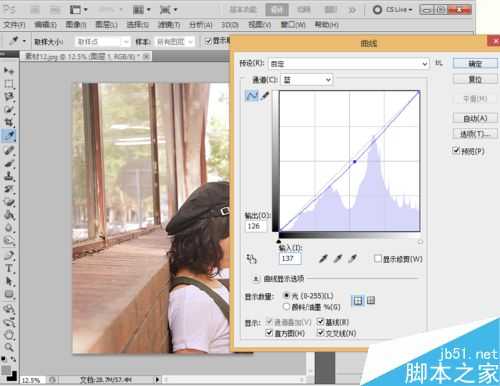500x386 pixels.
Task: Select the Lasso tool
Action: tap(9, 97)
